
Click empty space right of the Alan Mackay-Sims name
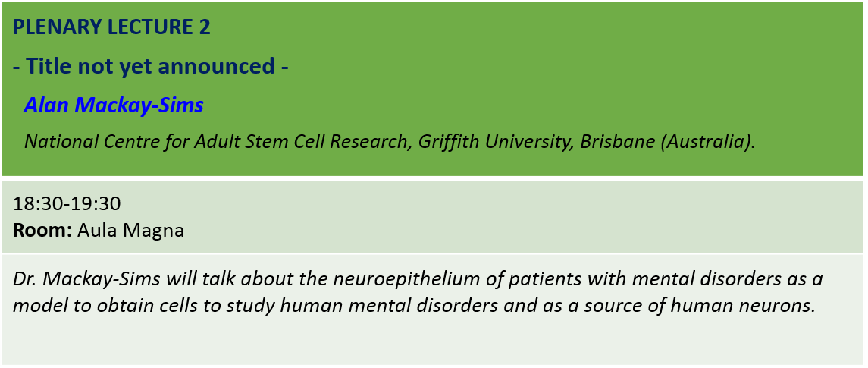(531, 105)
